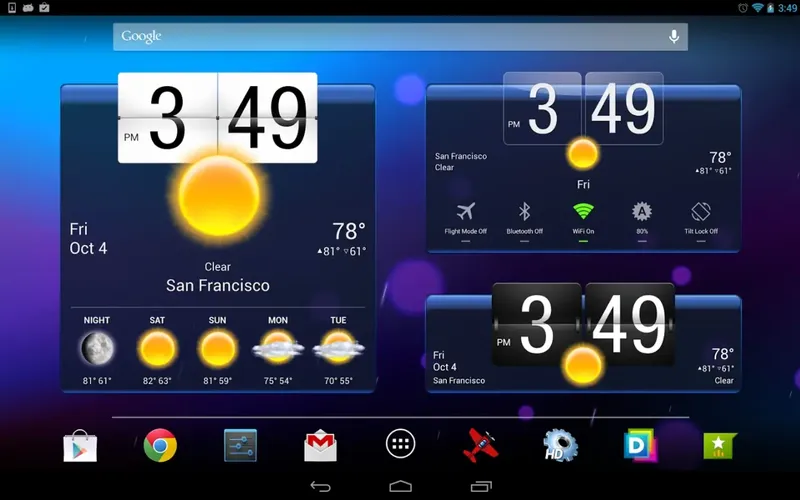Open the green star chart app
The image size is (800, 500).
coord(719,446)
